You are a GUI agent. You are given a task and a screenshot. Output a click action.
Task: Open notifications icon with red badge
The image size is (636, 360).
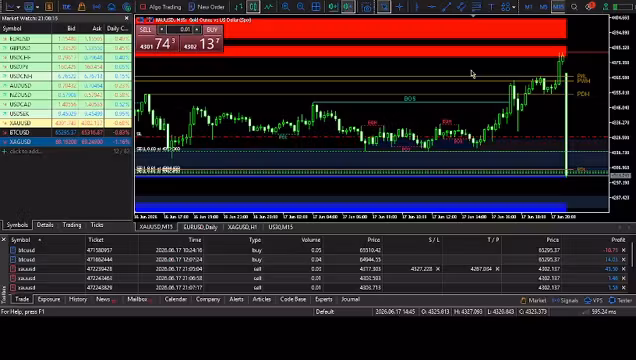(x=589, y=7)
